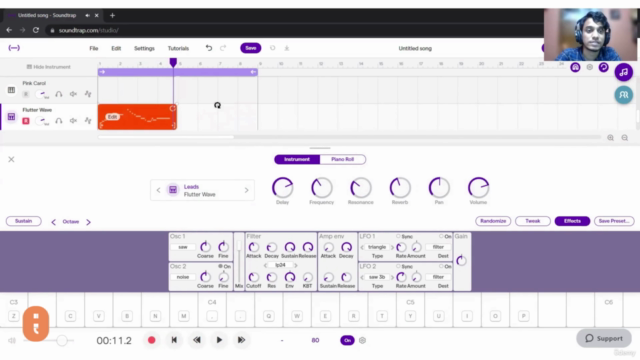Click the Tweak button
Screen dimensions: 640x360
[533, 221]
